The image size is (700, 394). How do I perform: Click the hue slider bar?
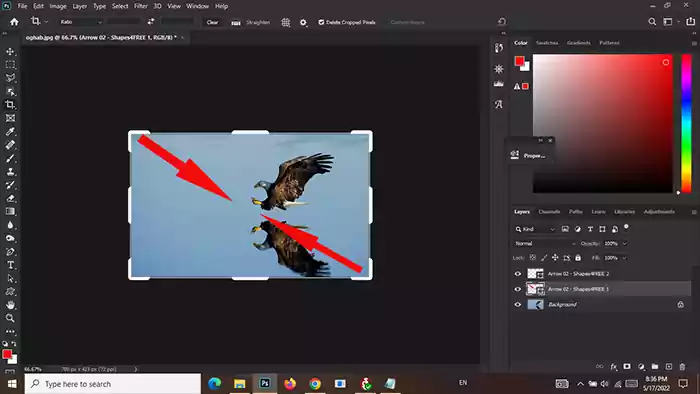tap(686, 124)
